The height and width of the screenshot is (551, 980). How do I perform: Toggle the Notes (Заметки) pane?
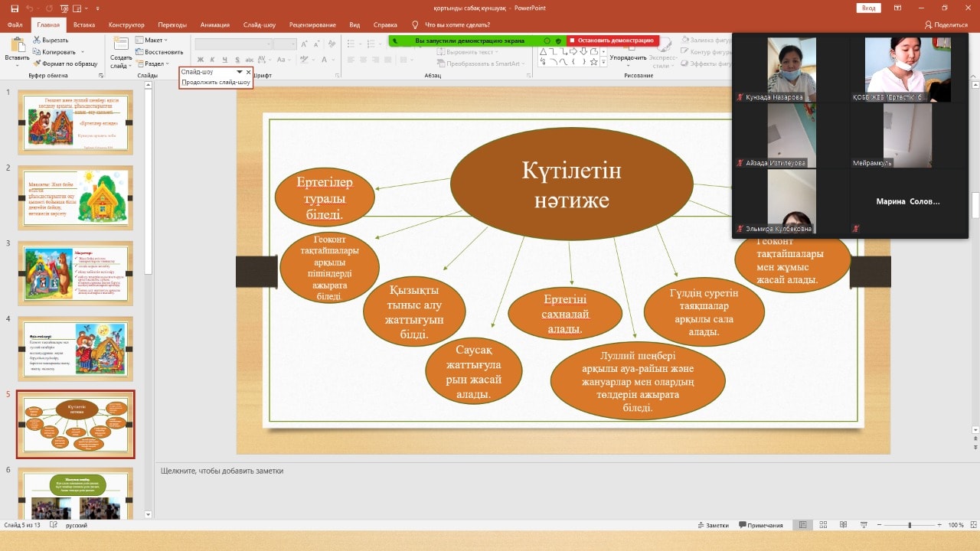712,525
